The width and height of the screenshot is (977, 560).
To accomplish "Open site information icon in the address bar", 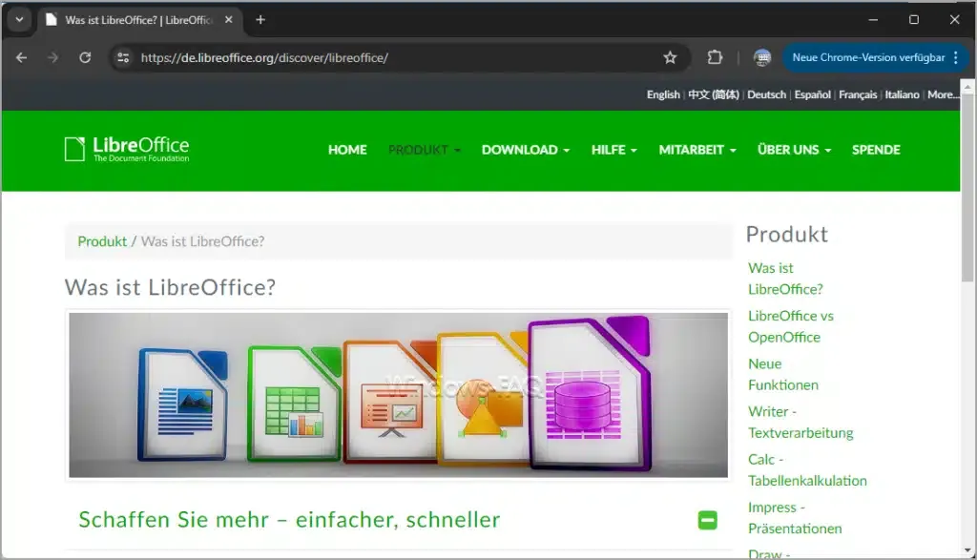I will point(124,57).
